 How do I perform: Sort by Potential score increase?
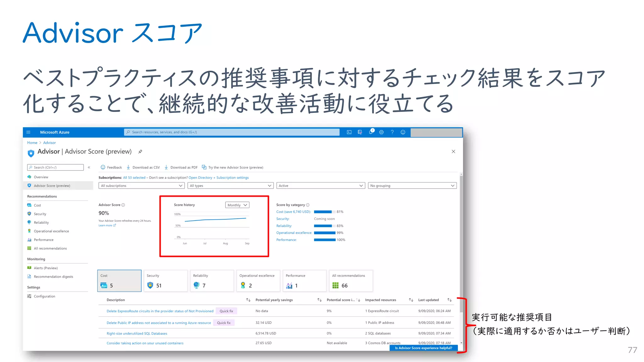358,300
